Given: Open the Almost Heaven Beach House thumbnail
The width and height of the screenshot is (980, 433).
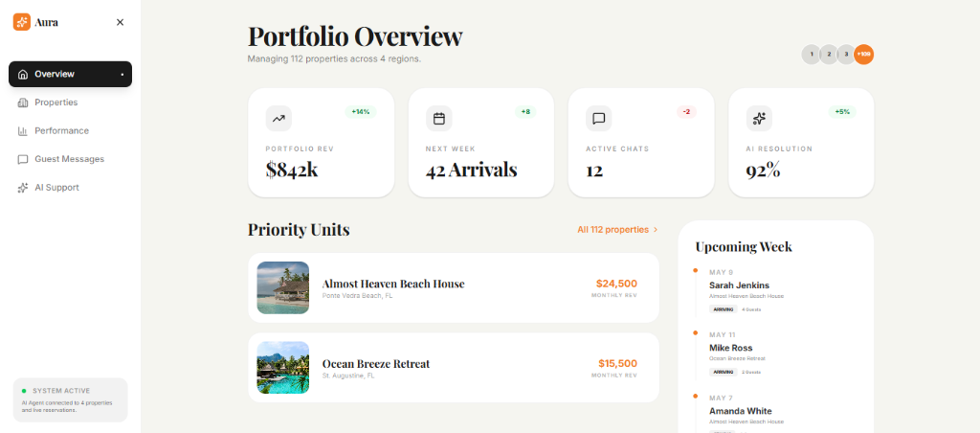Looking at the screenshot, I should [283, 287].
